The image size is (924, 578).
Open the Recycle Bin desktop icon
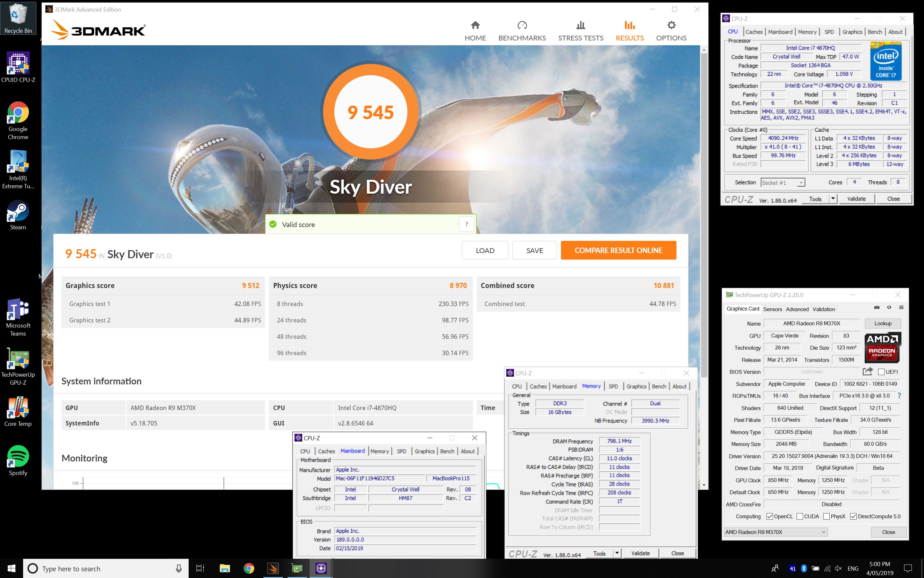18,18
